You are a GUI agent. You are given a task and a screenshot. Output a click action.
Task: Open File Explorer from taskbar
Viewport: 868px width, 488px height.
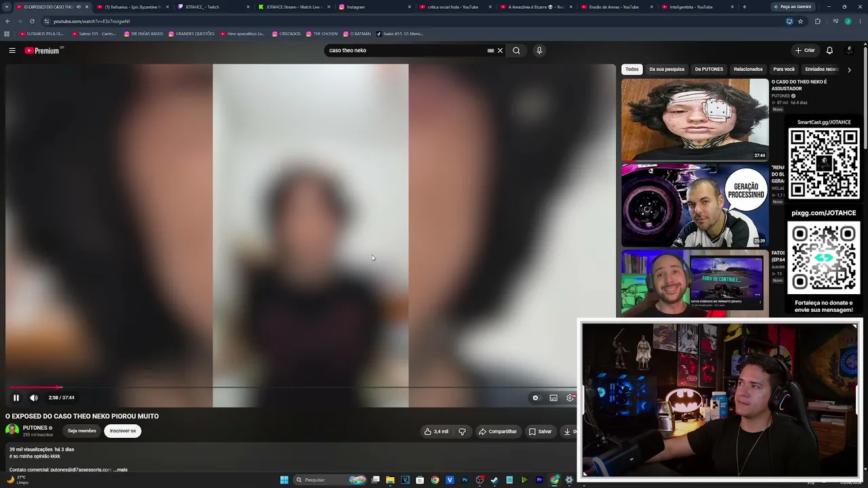pos(390,480)
